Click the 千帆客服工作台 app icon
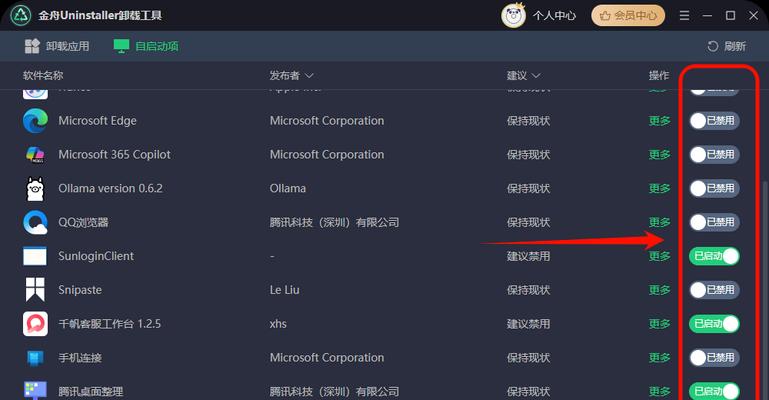The height and width of the screenshot is (400, 769). [35, 324]
